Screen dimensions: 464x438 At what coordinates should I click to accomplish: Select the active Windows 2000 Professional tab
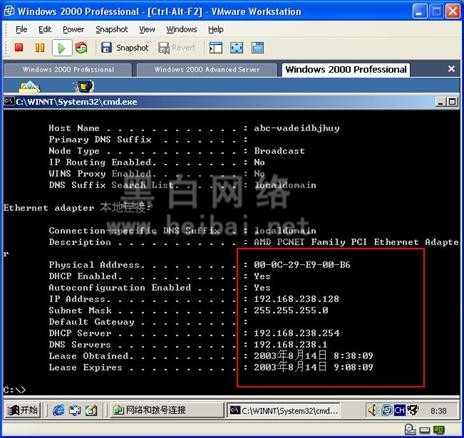click(346, 69)
